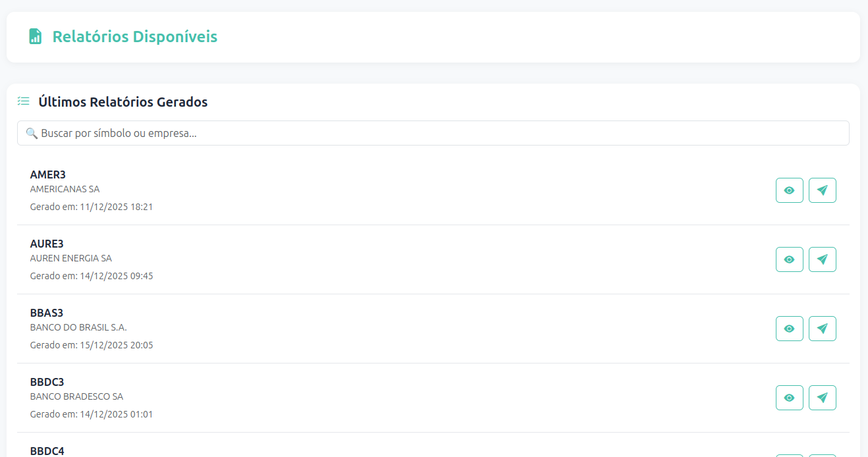Send the BBDC3 report
This screenshot has height=457, width=868.
point(822,398)
